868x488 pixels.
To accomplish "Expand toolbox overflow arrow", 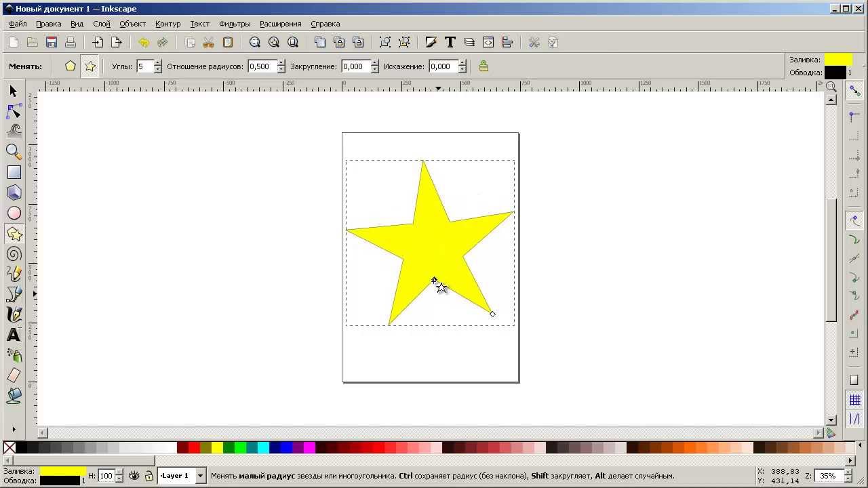I will pyautogui.click(x=14, y=429).
